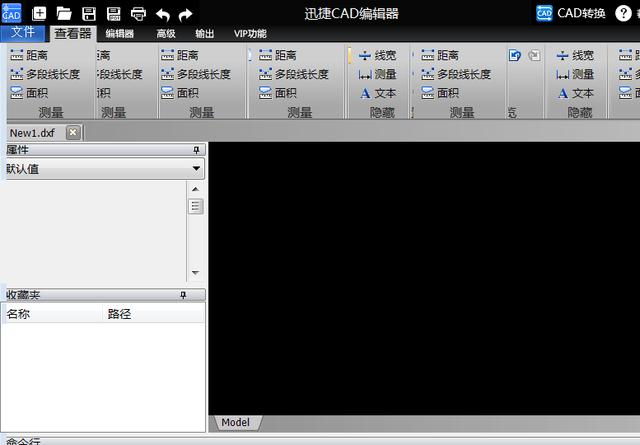This screenshot has height=445, width=640.
Task: Open a file using the folder icon
Action: coord(64,14)
